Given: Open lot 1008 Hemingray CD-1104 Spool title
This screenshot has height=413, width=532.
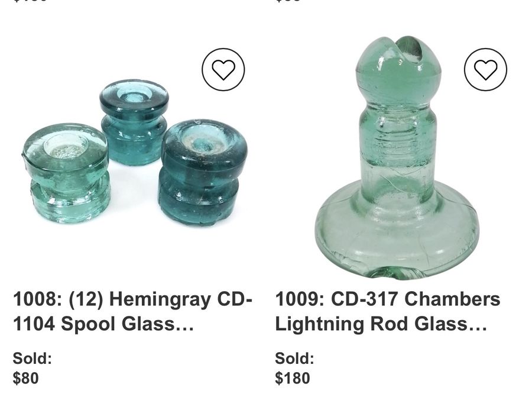Looking at the screenshot, I should 132,311.
